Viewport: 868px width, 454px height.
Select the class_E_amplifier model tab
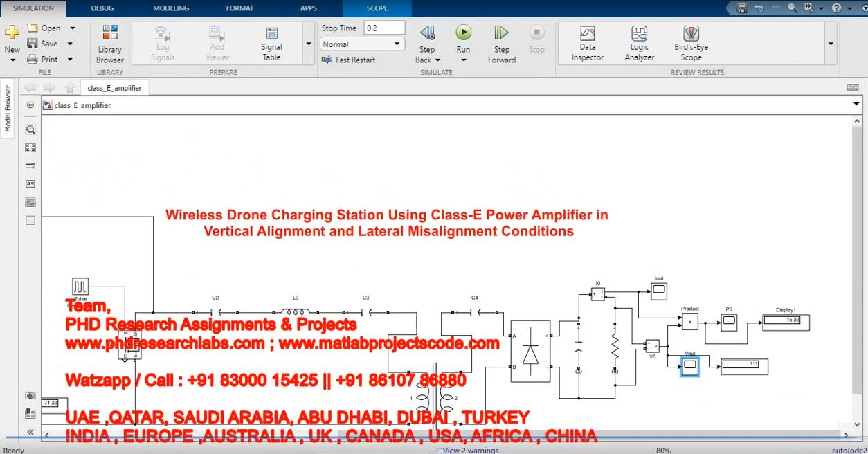coord(115,88)
